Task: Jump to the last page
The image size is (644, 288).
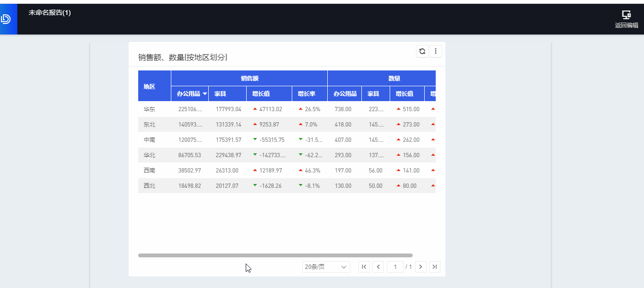Action: pos(435,267)
